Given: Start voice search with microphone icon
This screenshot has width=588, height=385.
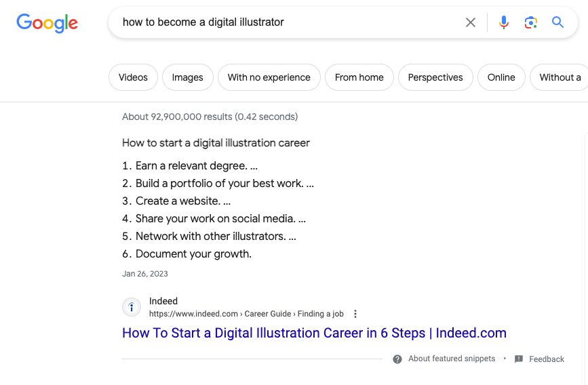Looking at the screenshot, I should 504,22.
